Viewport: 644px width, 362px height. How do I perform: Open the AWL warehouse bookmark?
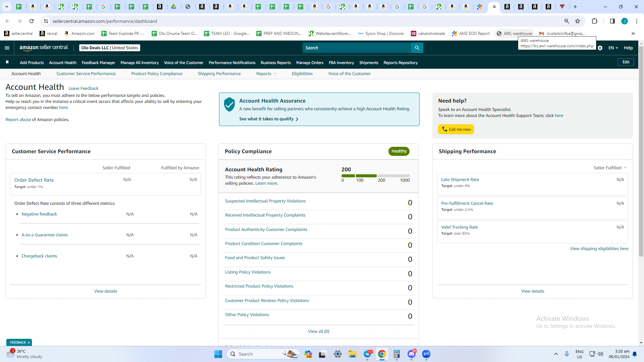point(514,34)
